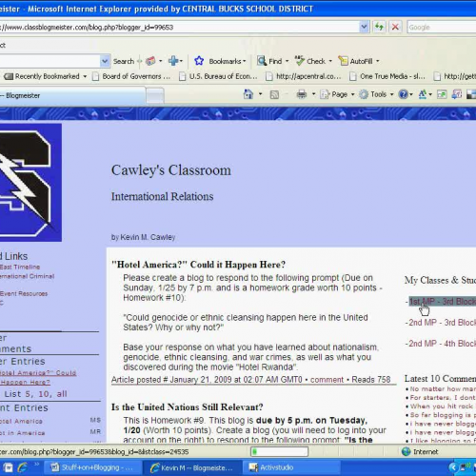Click the blue Bookmarks star icon
Image resolution: width=476 pixels, height=476 pixels.
point(199,61)
